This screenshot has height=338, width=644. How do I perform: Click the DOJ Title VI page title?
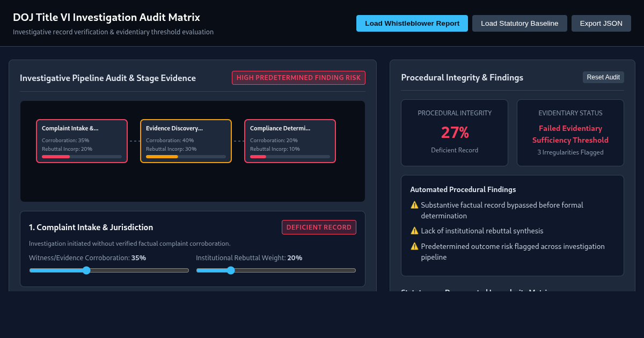pos(106,17)
